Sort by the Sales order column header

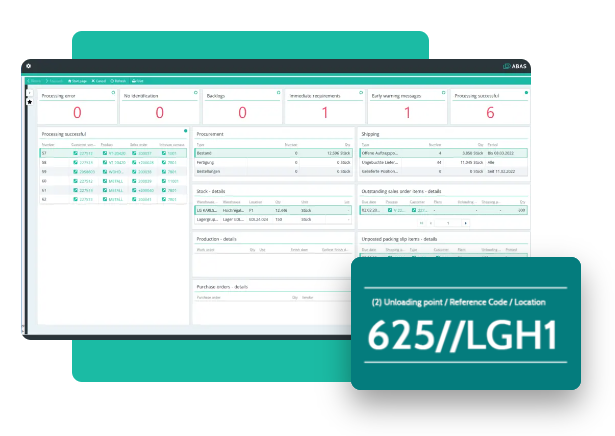138,145
